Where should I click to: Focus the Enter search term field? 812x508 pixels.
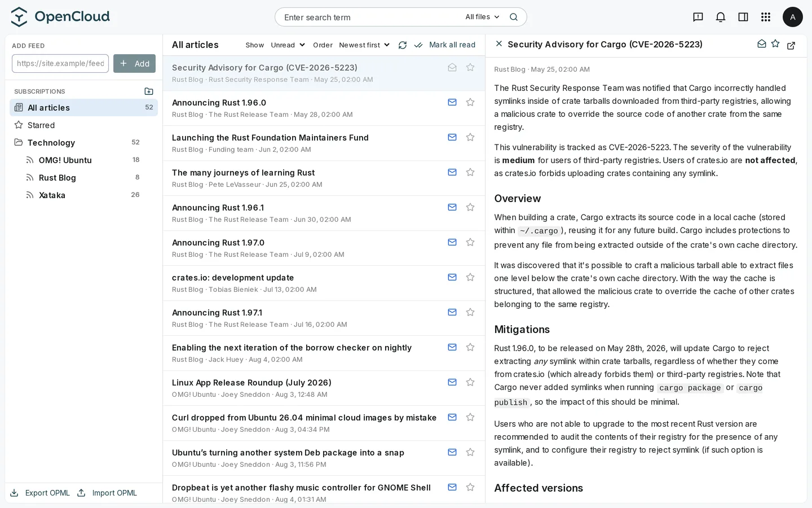click(x=371, y=17)
